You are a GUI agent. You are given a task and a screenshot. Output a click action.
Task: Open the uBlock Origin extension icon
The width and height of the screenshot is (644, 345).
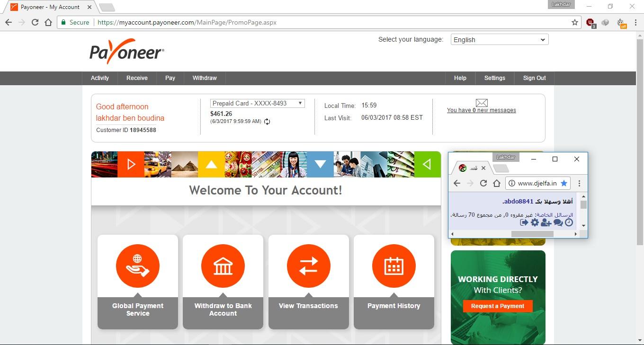[x=590, y=22]
